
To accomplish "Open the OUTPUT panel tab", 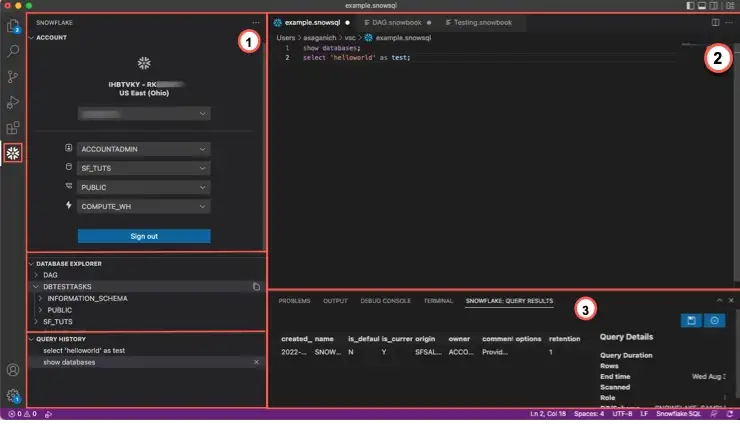I will tap(335, 301).
